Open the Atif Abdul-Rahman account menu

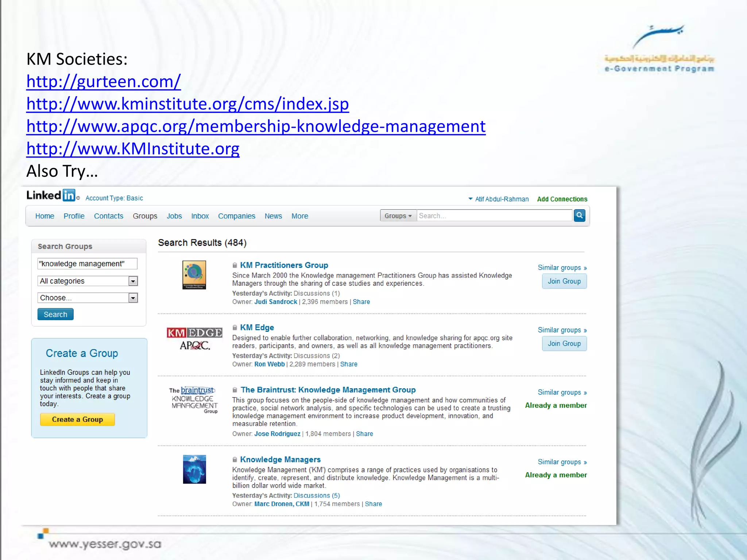[x=498, y=199]
